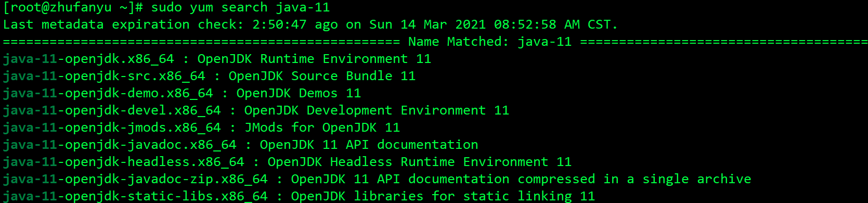Select 'OpenJDK Source Bundle 11' description
This screenshot has width=868, height=203.
(x=322, y=77)
